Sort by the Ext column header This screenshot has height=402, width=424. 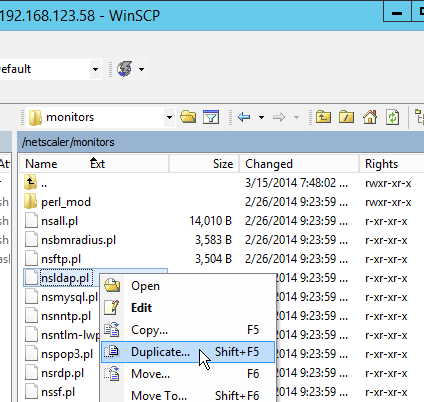(97, 164)
